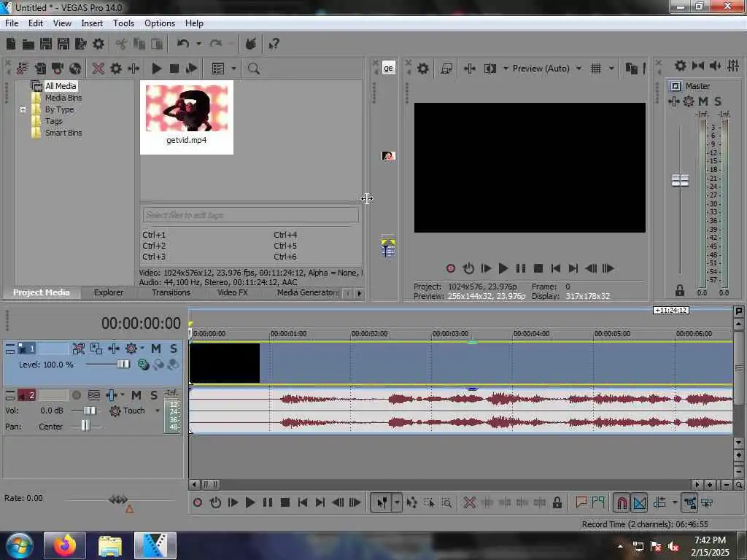The width and height of the screenshot is (747, 560).
Task: Click the Record button under video preview
Action: click(451, 268)
